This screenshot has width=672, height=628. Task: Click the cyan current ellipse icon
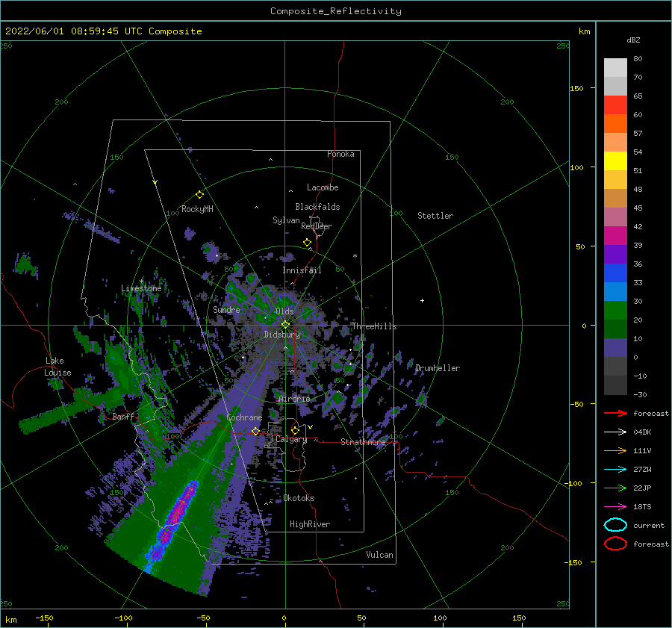click(x=615, y=525)
